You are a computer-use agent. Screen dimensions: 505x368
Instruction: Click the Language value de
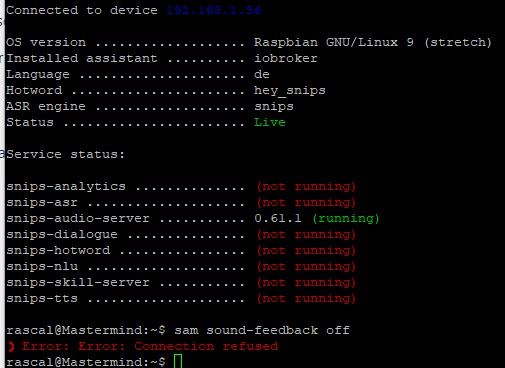tap(262, 74)
